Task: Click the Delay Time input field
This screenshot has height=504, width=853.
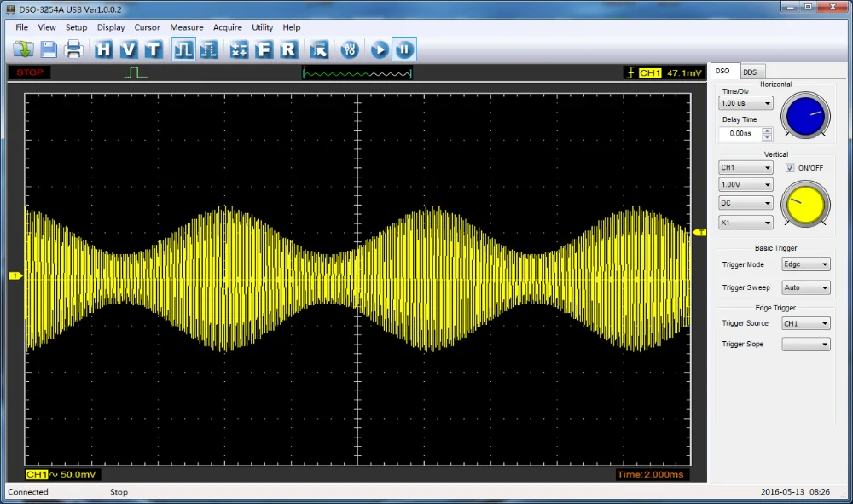Action: click(740, 133)
